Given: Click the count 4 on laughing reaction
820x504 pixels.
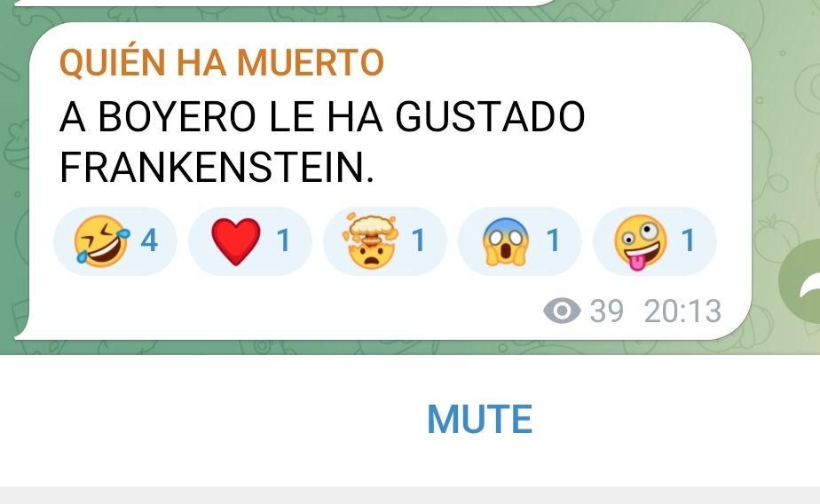Looking at the screenshot, I should point(149,241).
